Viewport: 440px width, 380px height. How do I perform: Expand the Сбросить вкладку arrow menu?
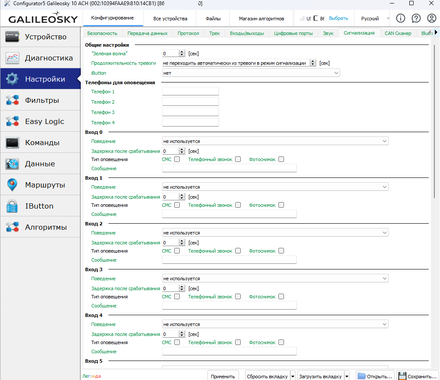[293, 376]
